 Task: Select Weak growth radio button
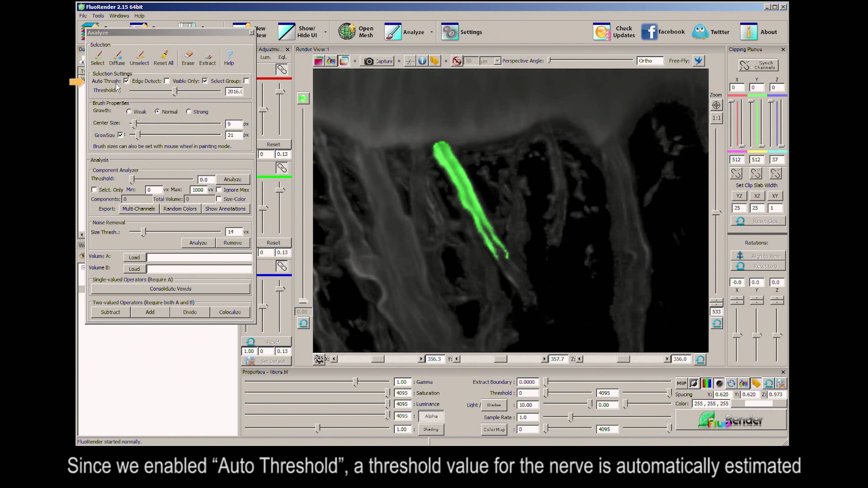click(x=129, y=112)
